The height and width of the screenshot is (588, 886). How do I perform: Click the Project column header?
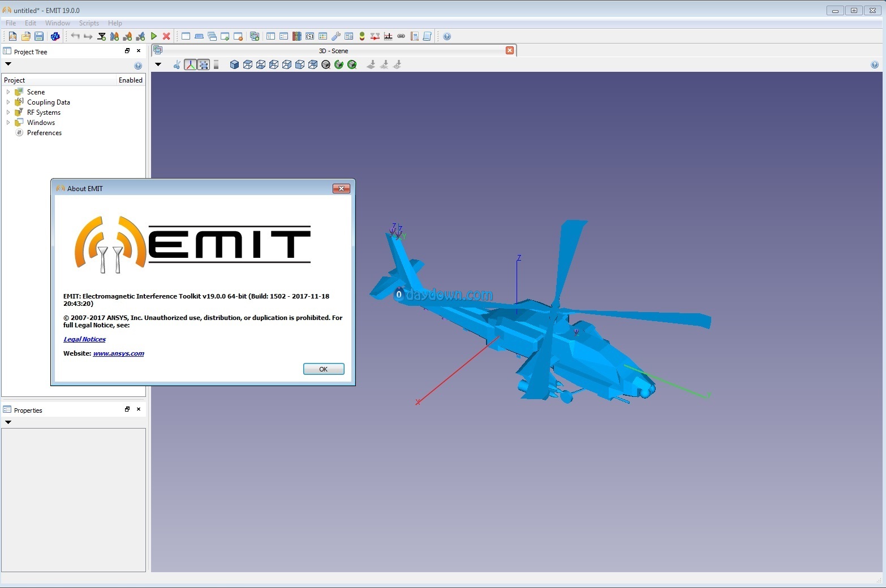coord(59,80)
